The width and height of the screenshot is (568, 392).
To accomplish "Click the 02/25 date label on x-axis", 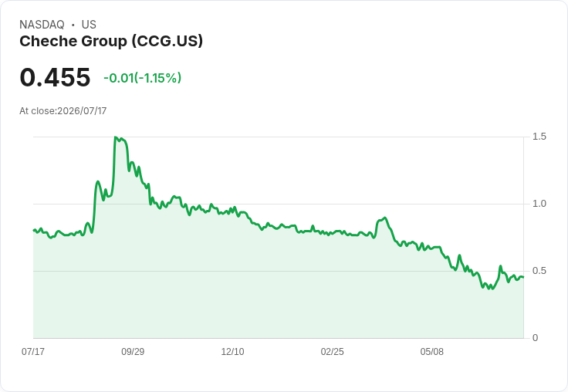I will (x=332, y=351).
